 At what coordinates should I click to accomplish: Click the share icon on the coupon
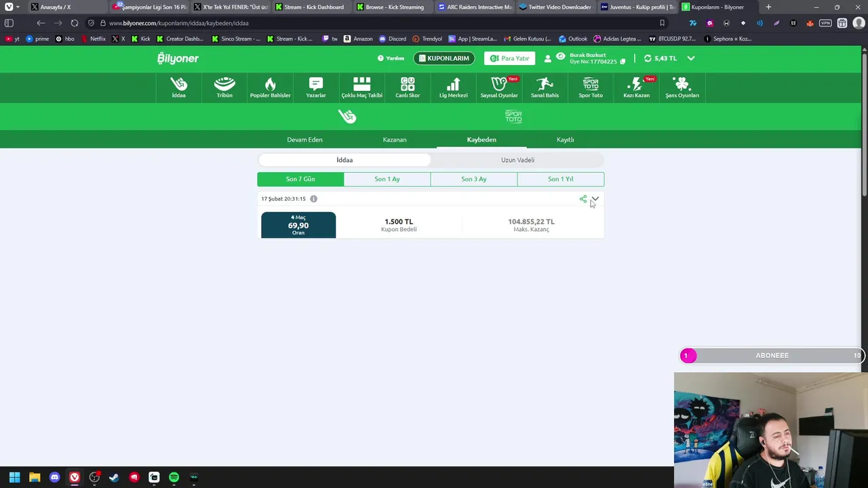tap(583, 199)
